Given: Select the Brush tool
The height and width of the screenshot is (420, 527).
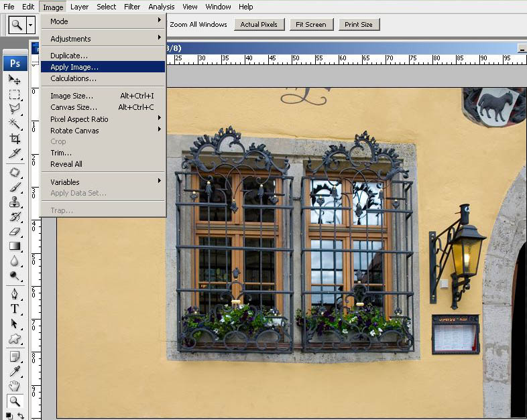Looking at the screenshot, I should (x=14, y=187).
